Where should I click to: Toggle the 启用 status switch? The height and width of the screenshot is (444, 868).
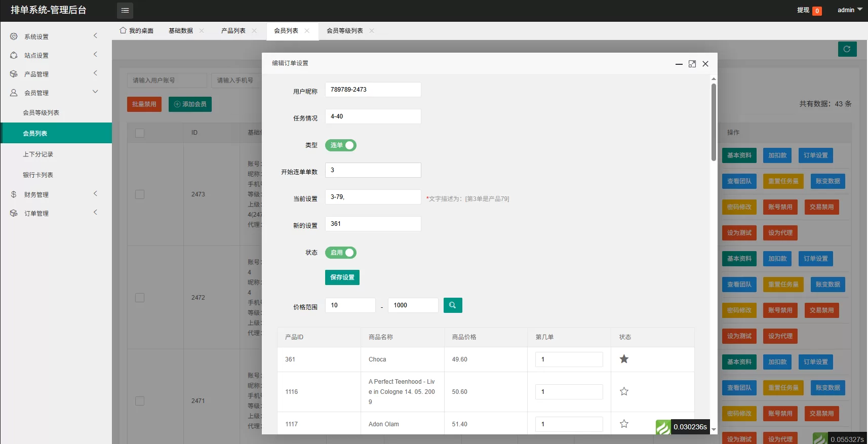[340, 253]
